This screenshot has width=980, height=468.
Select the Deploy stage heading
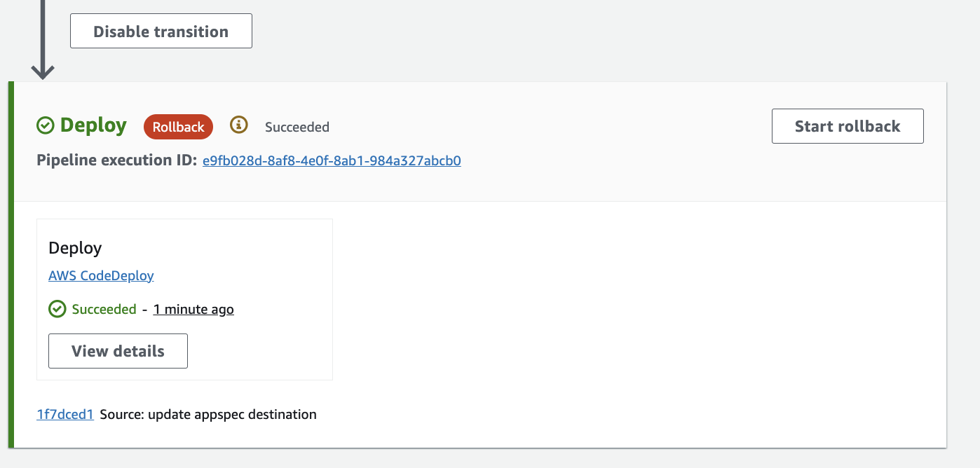tap(93, 126)
